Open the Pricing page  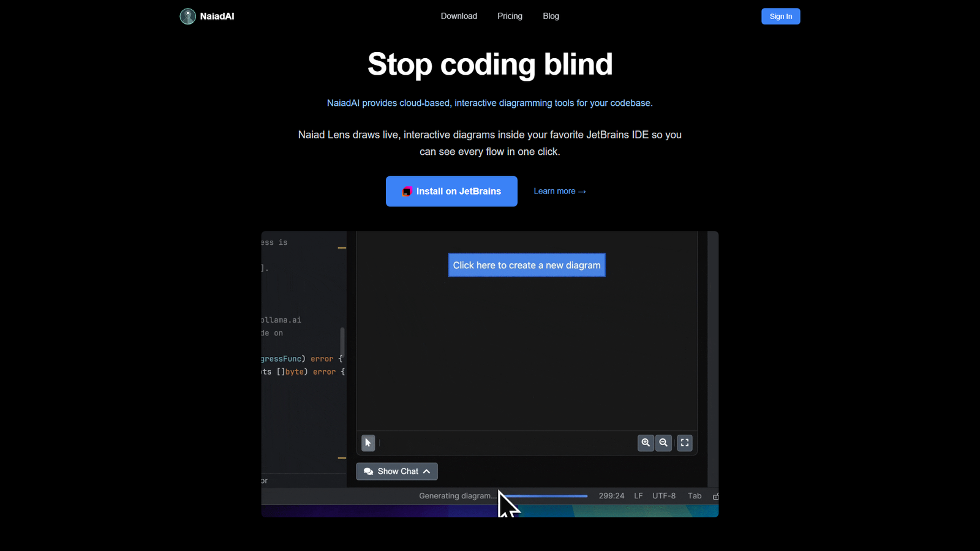click(510, 16)
